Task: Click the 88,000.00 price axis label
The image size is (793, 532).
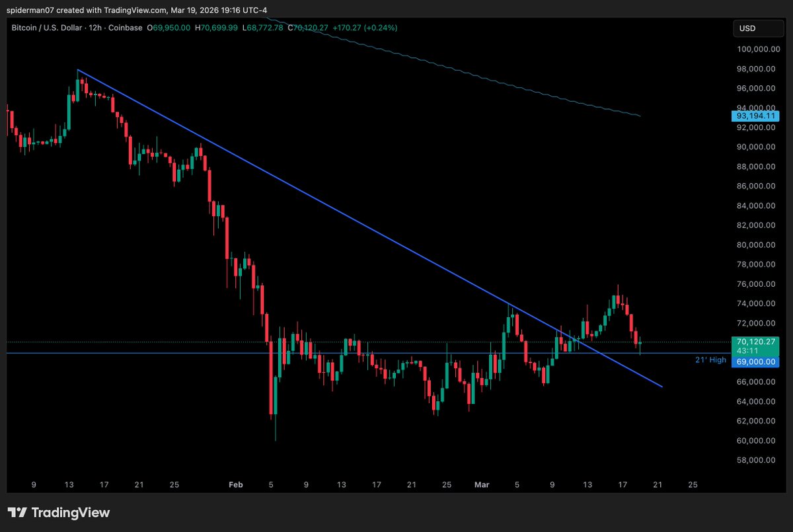Action: pos(757,167)
